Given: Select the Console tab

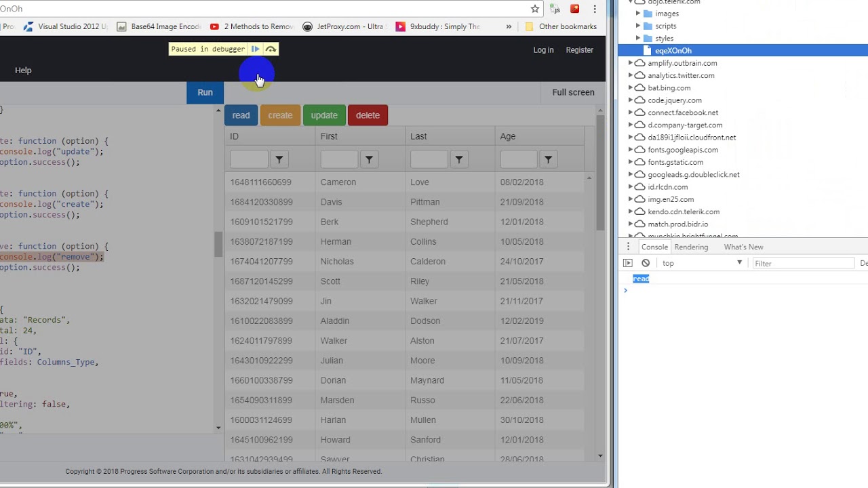Looking at the screenshot, I should [654, 247].
